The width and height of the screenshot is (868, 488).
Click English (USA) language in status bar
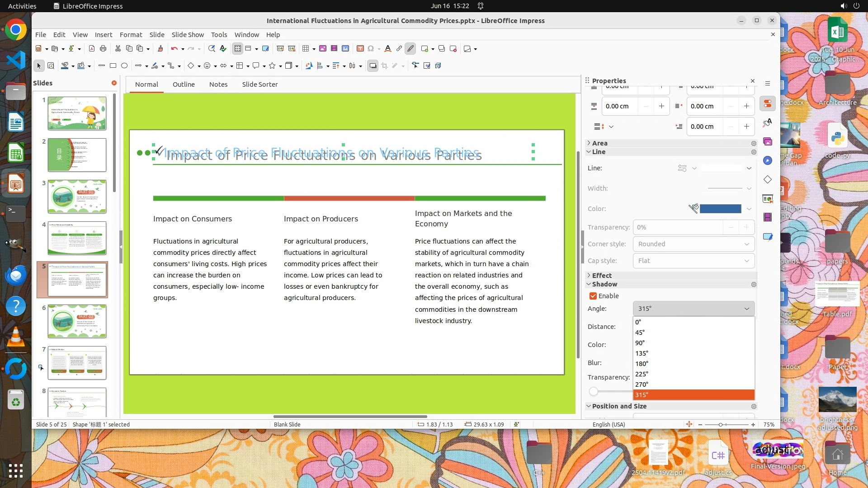click(x=609, y=425)
